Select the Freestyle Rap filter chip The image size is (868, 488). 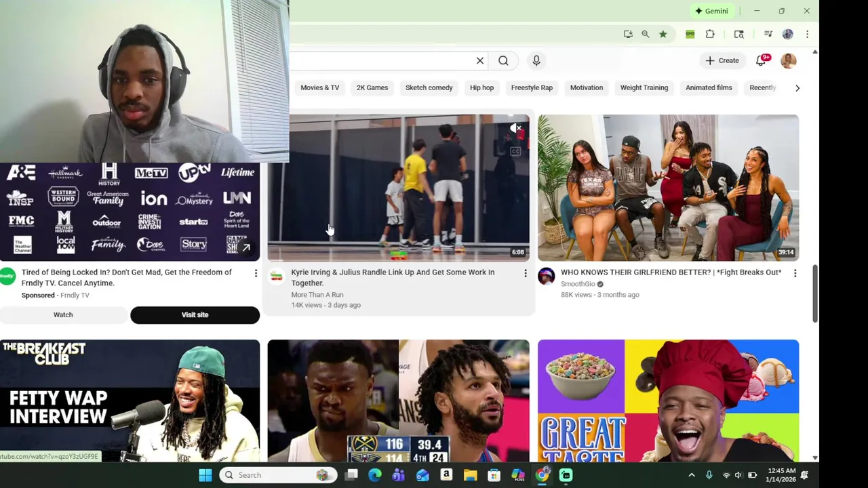tap(532, 87)
